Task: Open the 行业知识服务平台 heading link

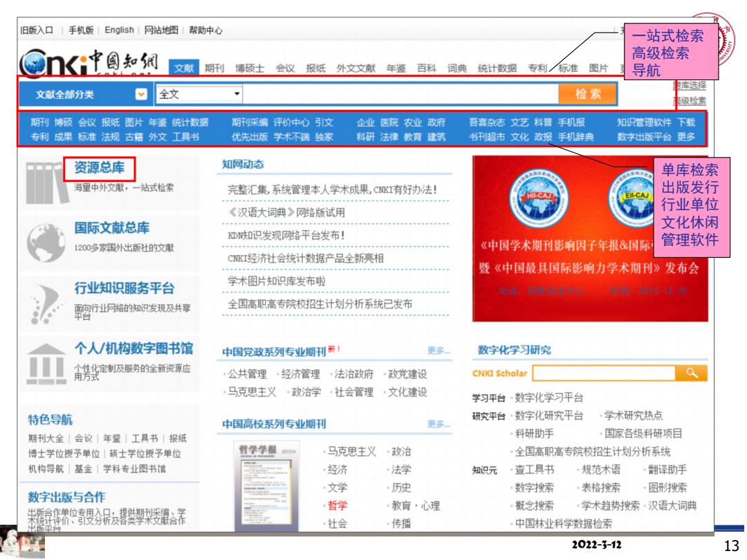Action: click(x=124, y=288)
